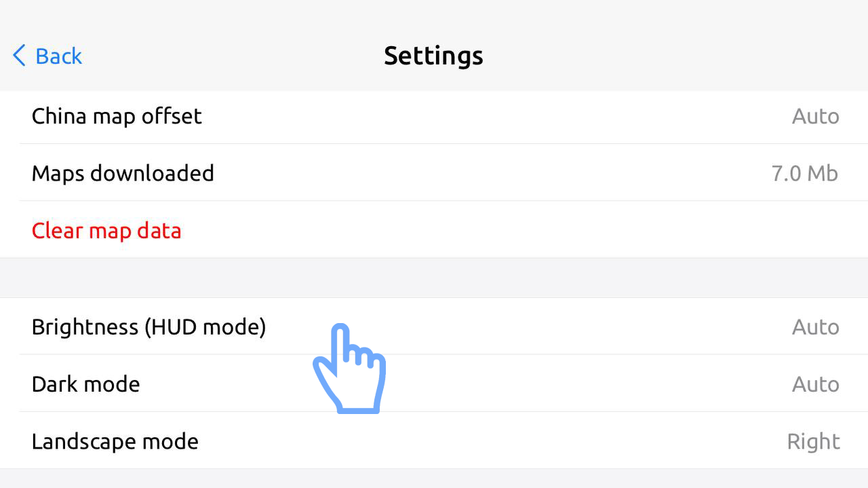Change the Auto value for China map offset
This screenshot has height=488, width=868.
point(815,116)
